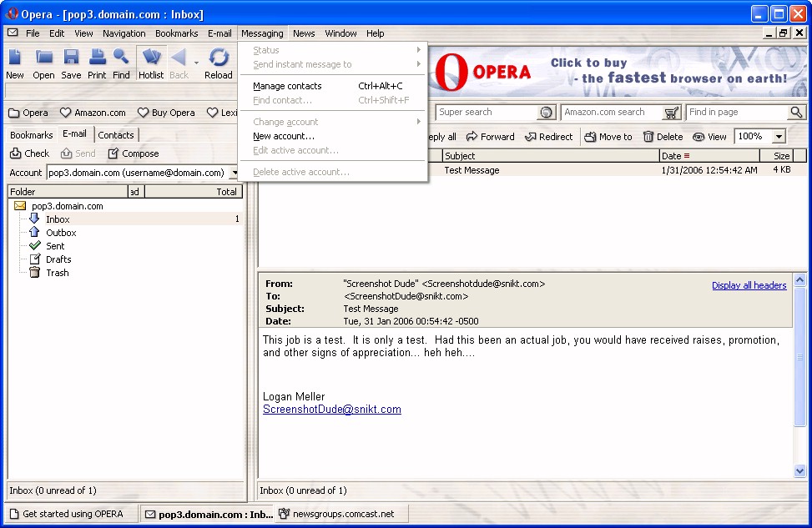
Task: Sort messages by the Size column header
Action: [776, 156]
